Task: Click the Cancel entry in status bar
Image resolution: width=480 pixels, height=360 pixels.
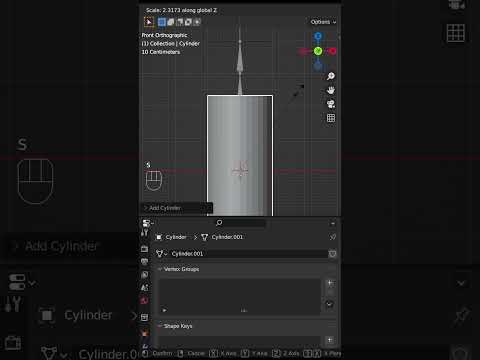Action: click(192, 353)
